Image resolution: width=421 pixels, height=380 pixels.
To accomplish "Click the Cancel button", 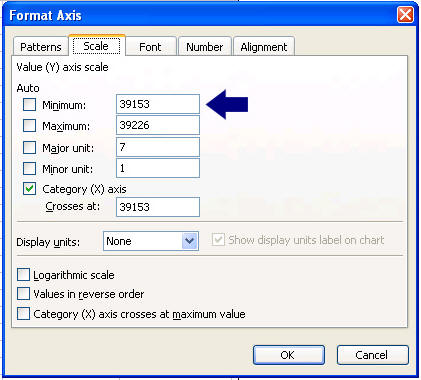I will pyautogui.click(x=373, y=355).
